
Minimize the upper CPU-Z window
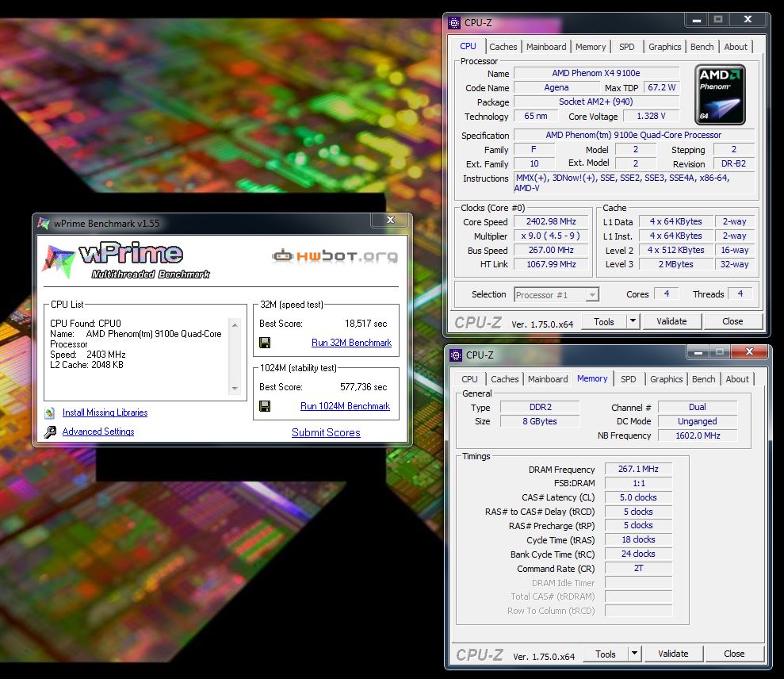coord(696,20)
